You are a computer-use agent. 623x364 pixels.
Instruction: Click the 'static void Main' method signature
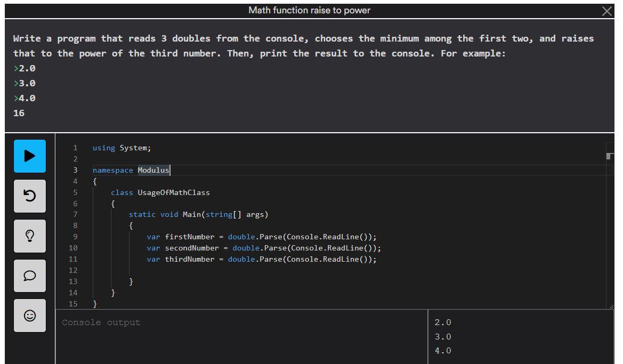(x=198, y=215)
